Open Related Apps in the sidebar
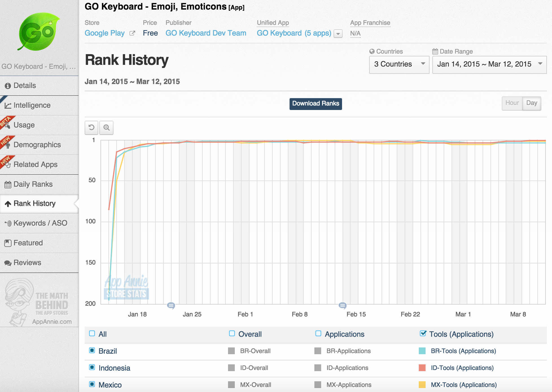Image resolution: width=552 pixels, height=392 pixels. (39, 165)
